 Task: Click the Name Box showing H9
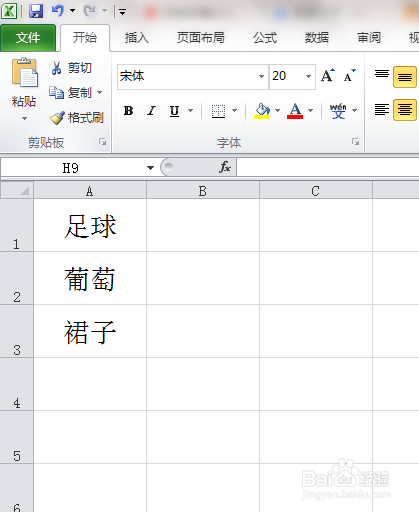[71, 168]
